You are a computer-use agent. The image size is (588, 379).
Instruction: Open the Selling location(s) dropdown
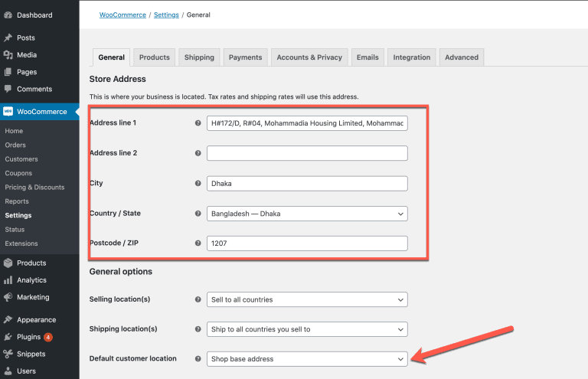(x=307, y=299)
